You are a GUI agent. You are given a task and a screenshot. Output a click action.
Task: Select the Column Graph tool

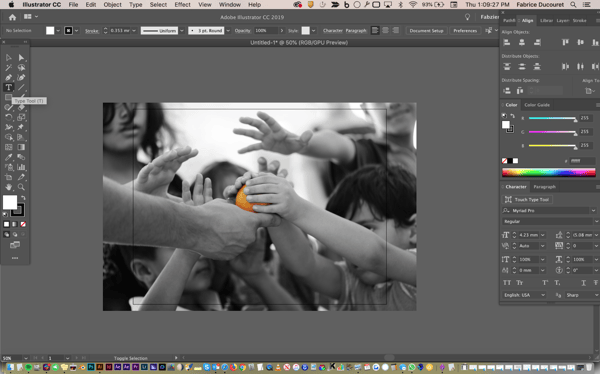pyautogui.click(x=21, y=167)
